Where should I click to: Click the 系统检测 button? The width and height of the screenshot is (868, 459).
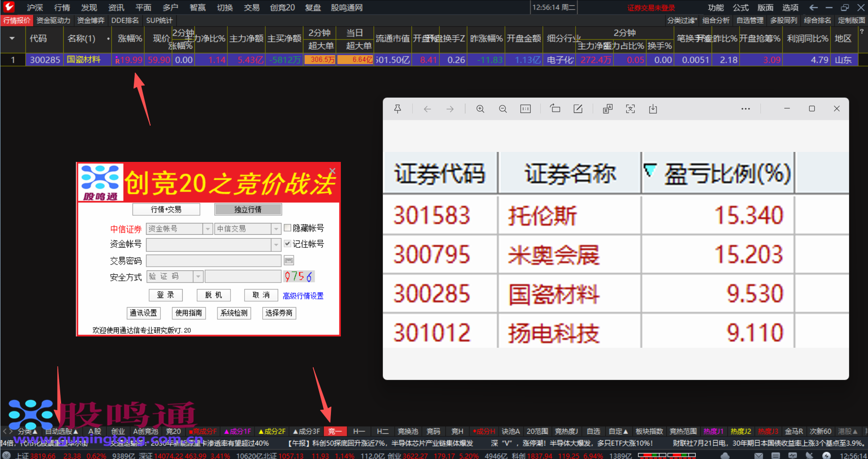click(234, 313)
